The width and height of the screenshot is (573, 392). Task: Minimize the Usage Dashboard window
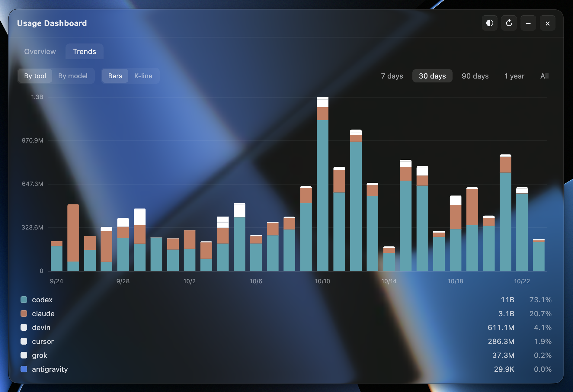pos(528,23)
